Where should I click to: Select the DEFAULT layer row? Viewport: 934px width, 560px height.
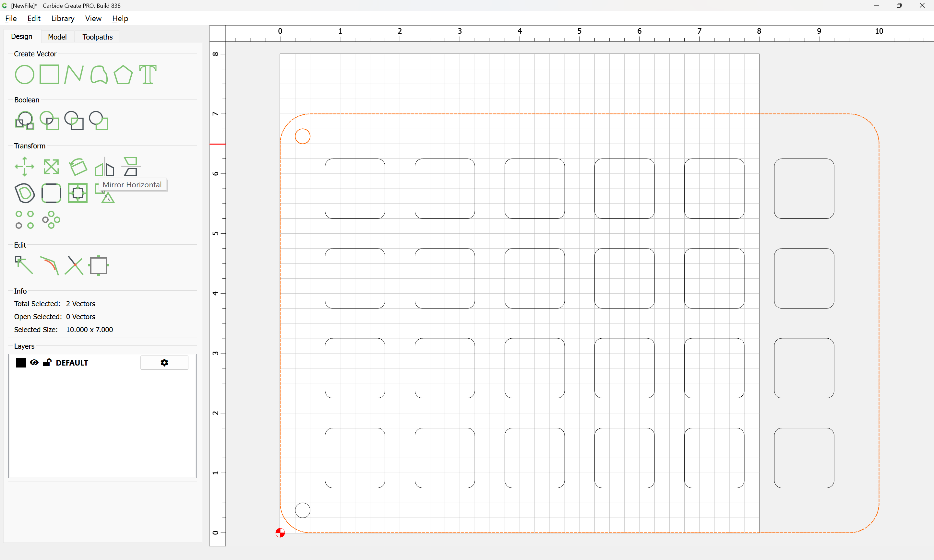point(102,362)
